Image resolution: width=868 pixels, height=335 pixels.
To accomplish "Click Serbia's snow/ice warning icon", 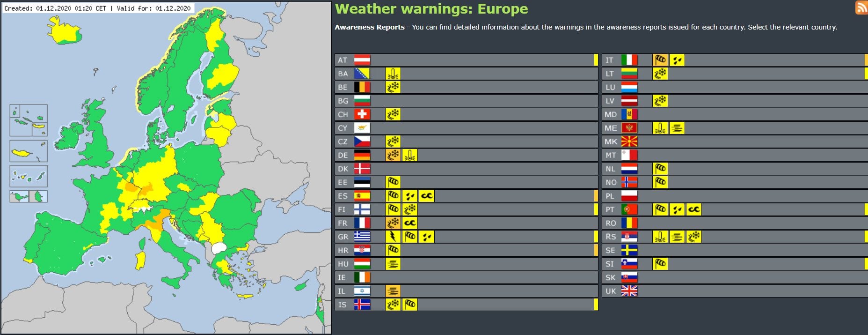I will point(694,237).
